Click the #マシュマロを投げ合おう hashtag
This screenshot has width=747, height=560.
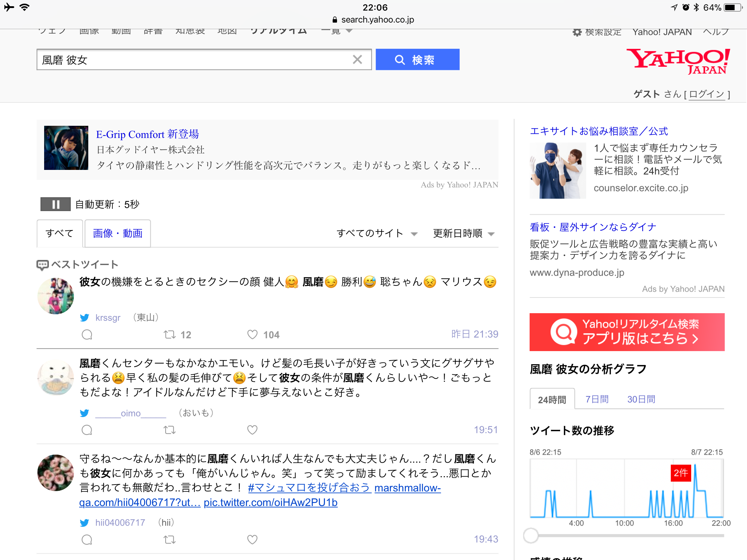coord(309,488)
